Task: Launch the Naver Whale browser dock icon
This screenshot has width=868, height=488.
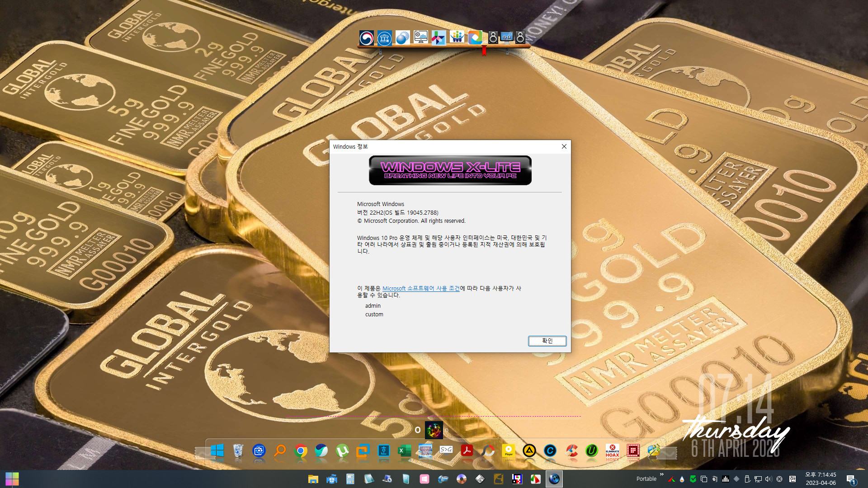Action: tap(321, 450)
